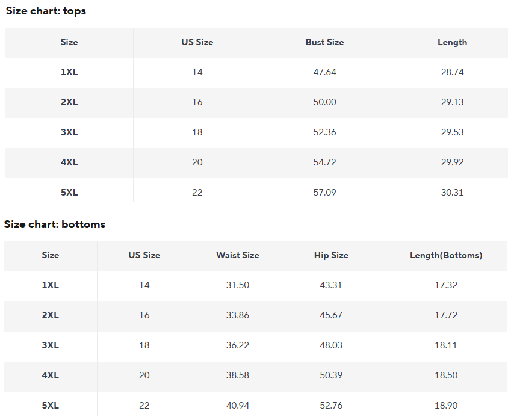Click the 2XL size in bottoms chart

point(50,315)
